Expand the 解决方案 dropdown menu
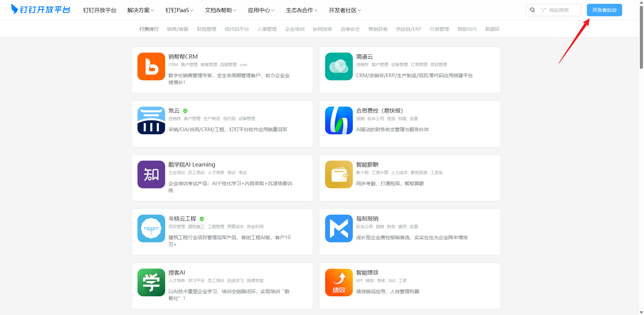Image resolution: width=644 pixels, height=315 pixels. click(141, 10)
